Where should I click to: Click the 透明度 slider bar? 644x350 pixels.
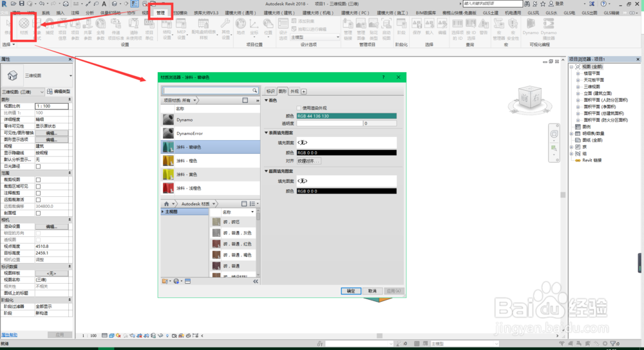330,123
